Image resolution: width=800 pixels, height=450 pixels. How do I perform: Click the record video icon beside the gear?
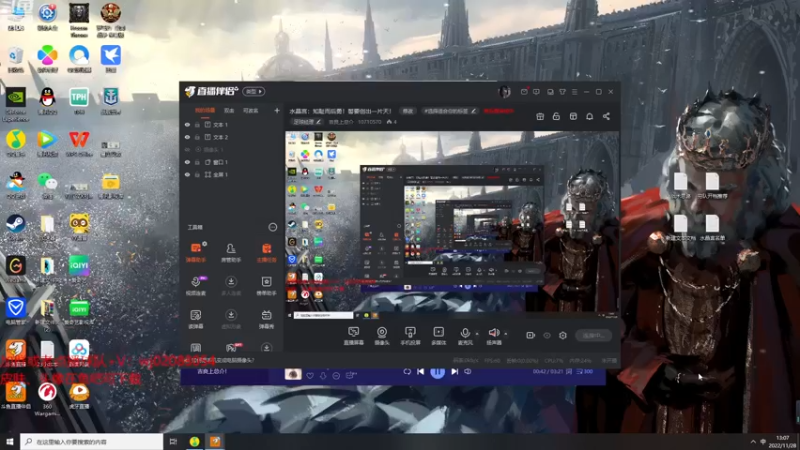point(531,335)
